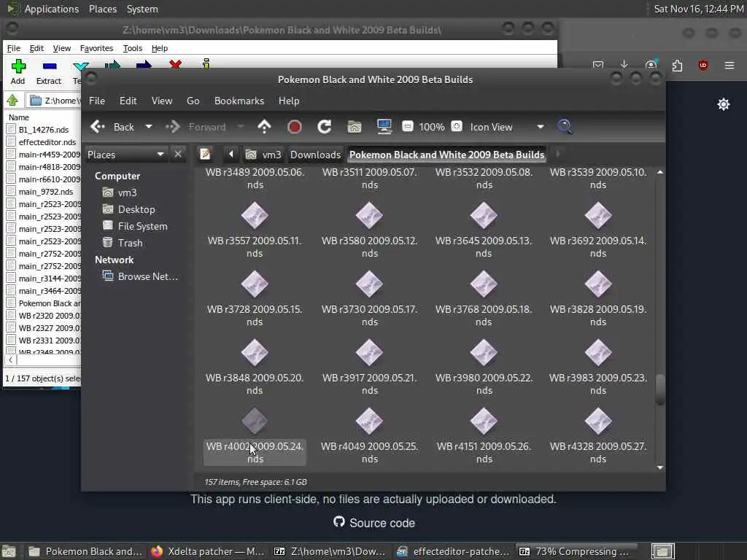Open File menu in file manager
This screenshot has height=560, width=747.
pos(97,101)
